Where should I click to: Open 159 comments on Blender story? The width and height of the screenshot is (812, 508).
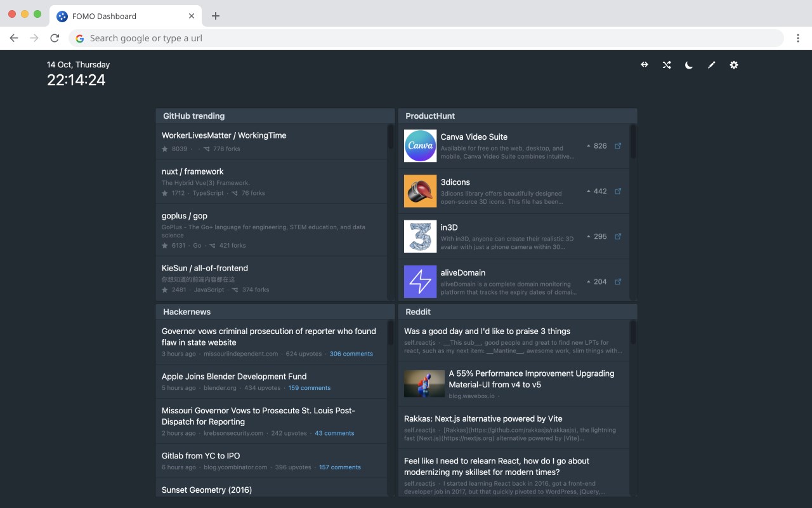309,388
